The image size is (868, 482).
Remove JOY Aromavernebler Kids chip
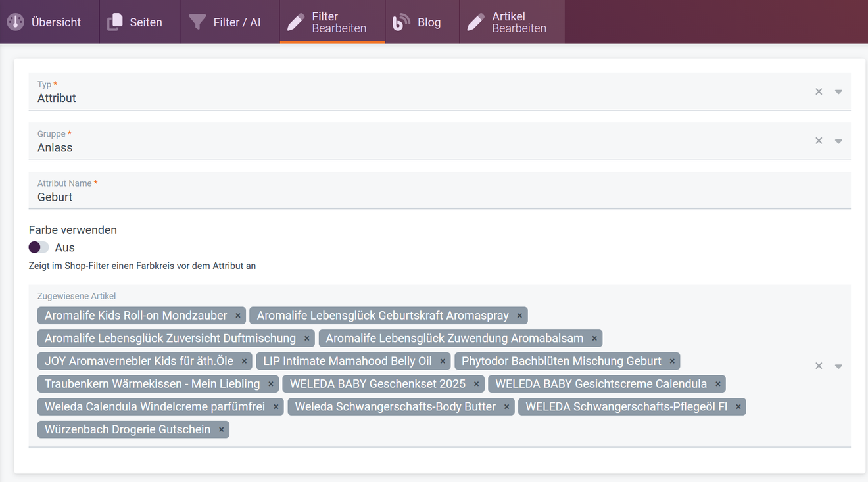point(244,361)
